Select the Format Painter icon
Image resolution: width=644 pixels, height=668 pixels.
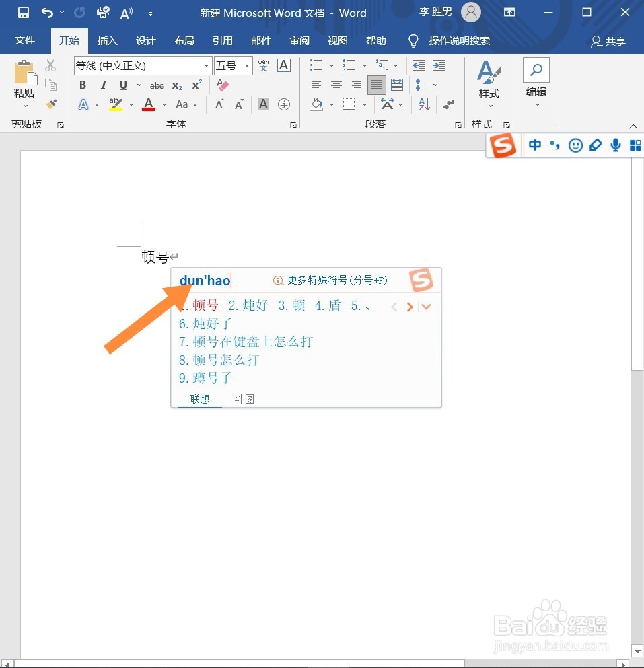pos(50,104)
